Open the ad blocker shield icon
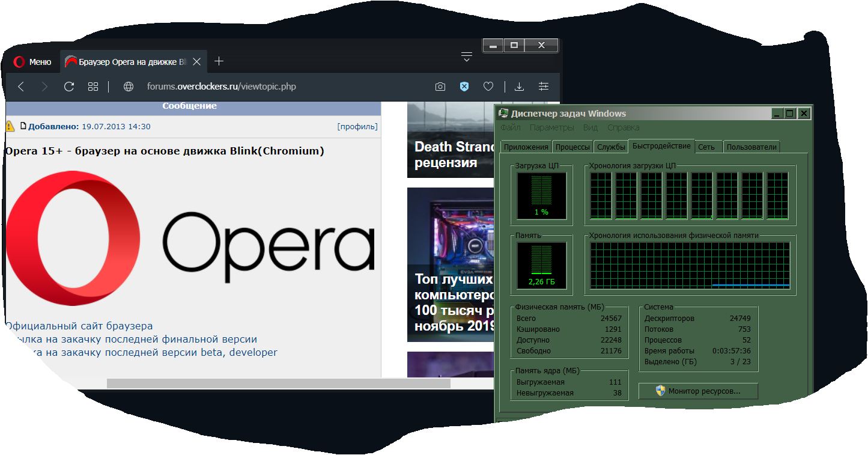This screenshot has width=868, height=455. pos(464,87)
